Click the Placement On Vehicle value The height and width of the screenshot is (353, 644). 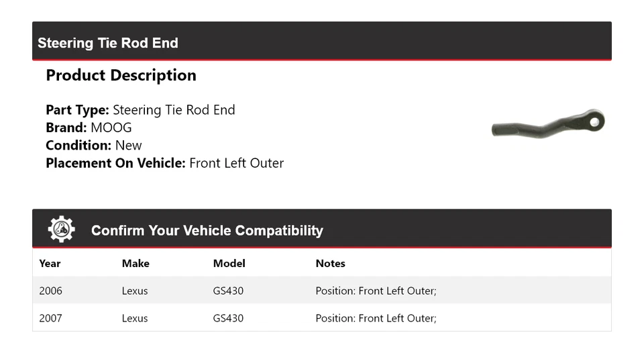click(236, 163)
